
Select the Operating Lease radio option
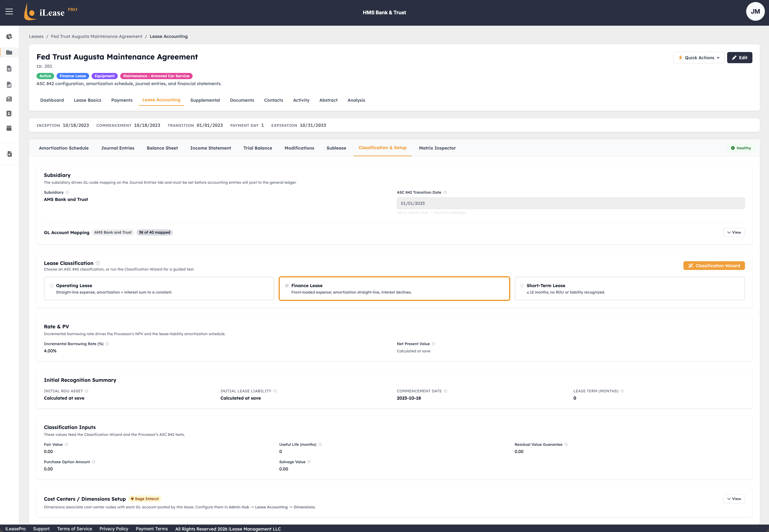point(52,286)
